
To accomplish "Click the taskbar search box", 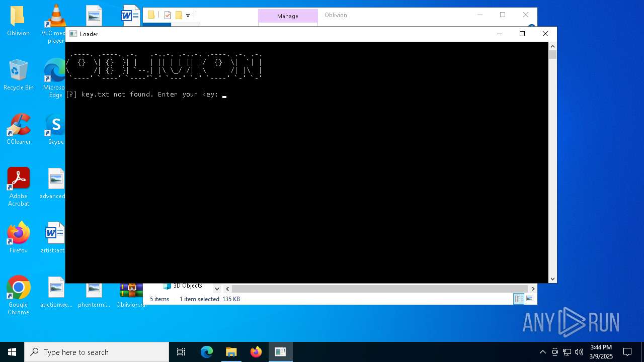I will tap(97, 352).
